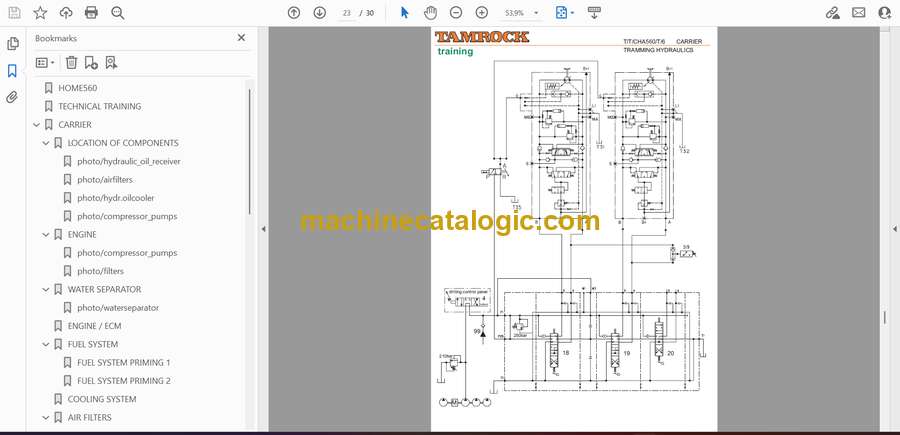Expand right tools pane arrow
This screenshot has width=900, height=435.
(x=894, y=229)
